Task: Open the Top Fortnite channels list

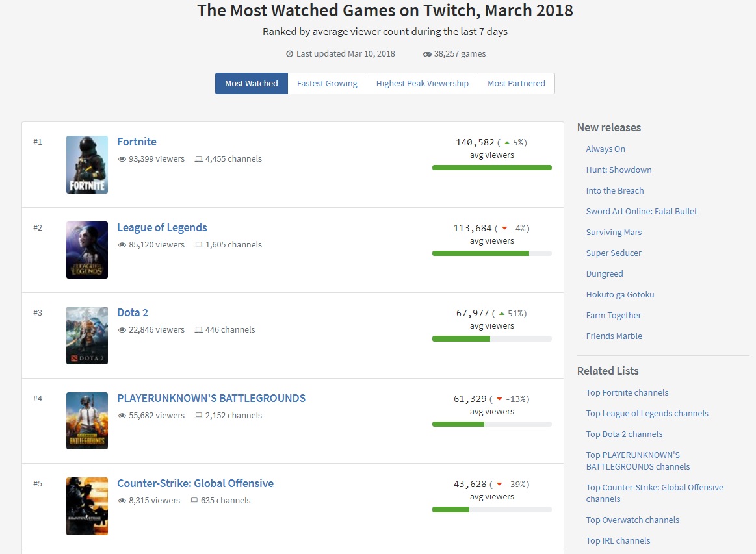Action: [627, 393]
